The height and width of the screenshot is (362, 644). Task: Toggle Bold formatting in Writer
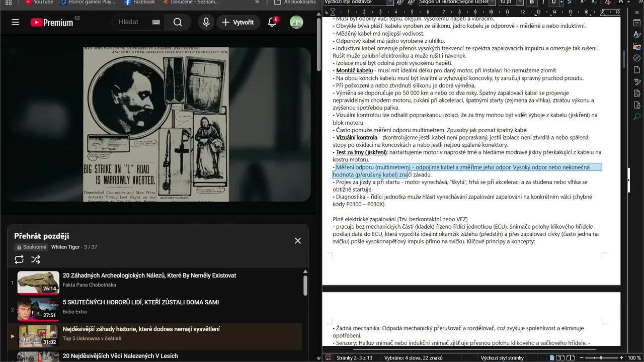[531, 3]
